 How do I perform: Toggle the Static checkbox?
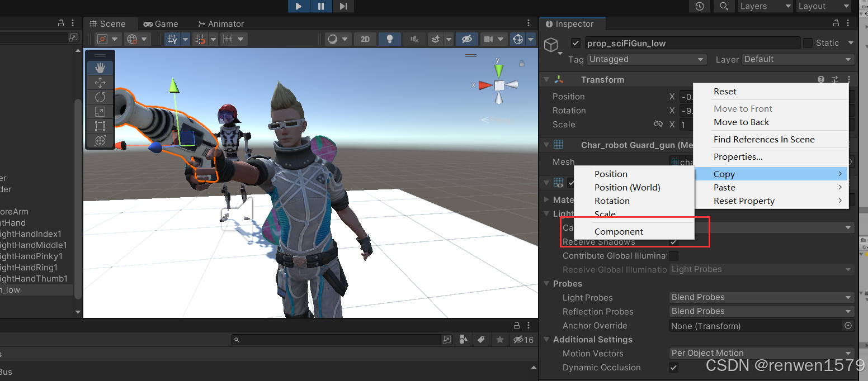[x=808, y=43]
